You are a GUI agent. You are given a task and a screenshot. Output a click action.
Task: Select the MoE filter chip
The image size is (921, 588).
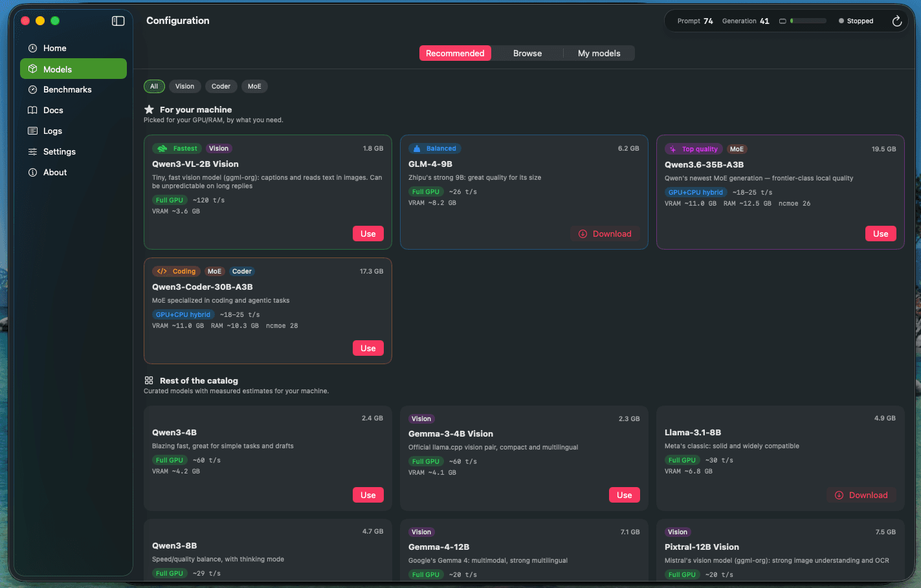click(254, 86)
